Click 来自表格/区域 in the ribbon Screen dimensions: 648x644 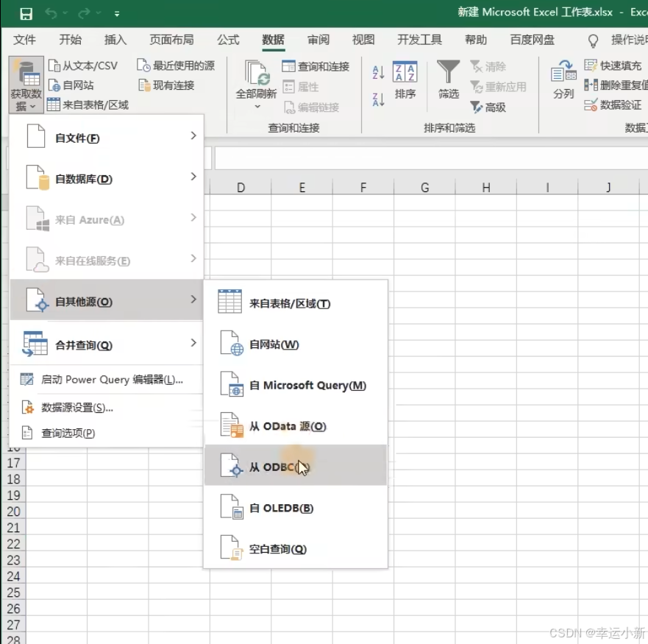[x=88, y=105]
